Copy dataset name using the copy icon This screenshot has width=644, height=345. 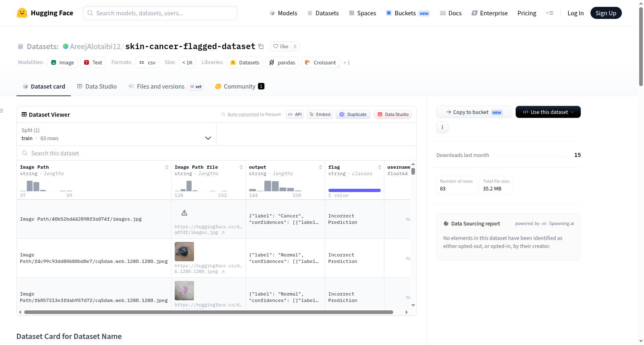261,46
